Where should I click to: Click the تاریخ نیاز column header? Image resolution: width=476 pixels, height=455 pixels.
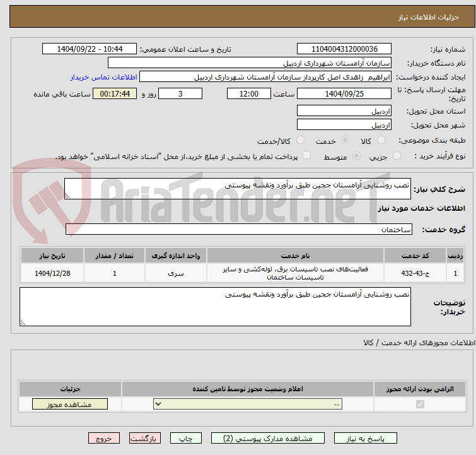click(x=52, y=256)
